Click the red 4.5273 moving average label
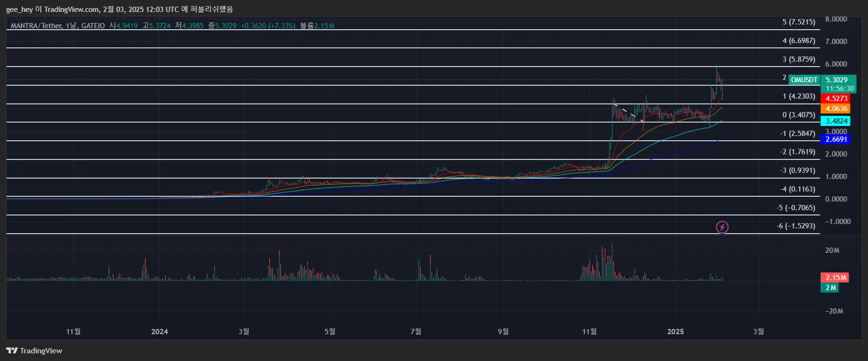Viewport: 868px width, 361px height. (836, 99)
